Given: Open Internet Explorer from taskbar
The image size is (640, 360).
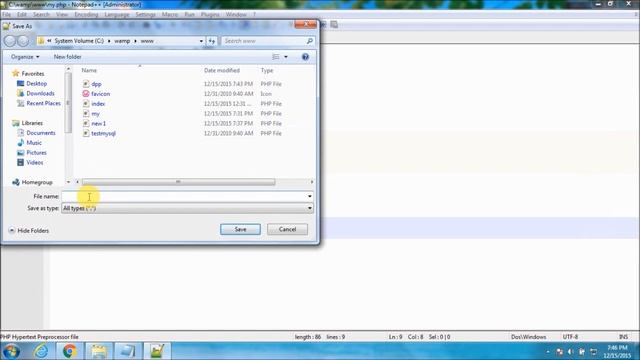Looking at the screenshot, I should point(41,351).
